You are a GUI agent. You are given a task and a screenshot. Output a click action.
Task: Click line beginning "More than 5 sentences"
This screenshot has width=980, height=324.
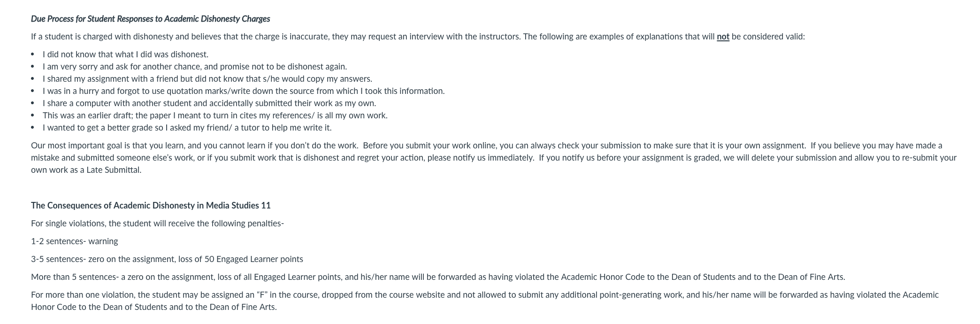(438, 277)
